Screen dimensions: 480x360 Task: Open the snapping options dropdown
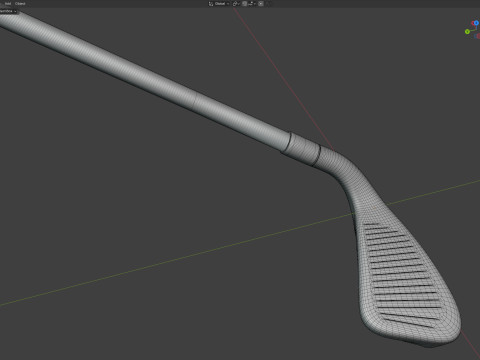click(252, 4)
